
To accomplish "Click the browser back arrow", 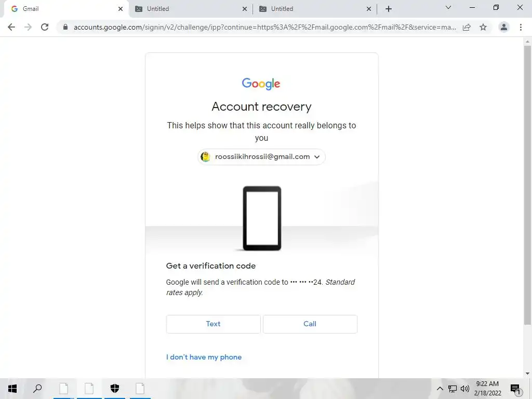I will pos(11,27).
